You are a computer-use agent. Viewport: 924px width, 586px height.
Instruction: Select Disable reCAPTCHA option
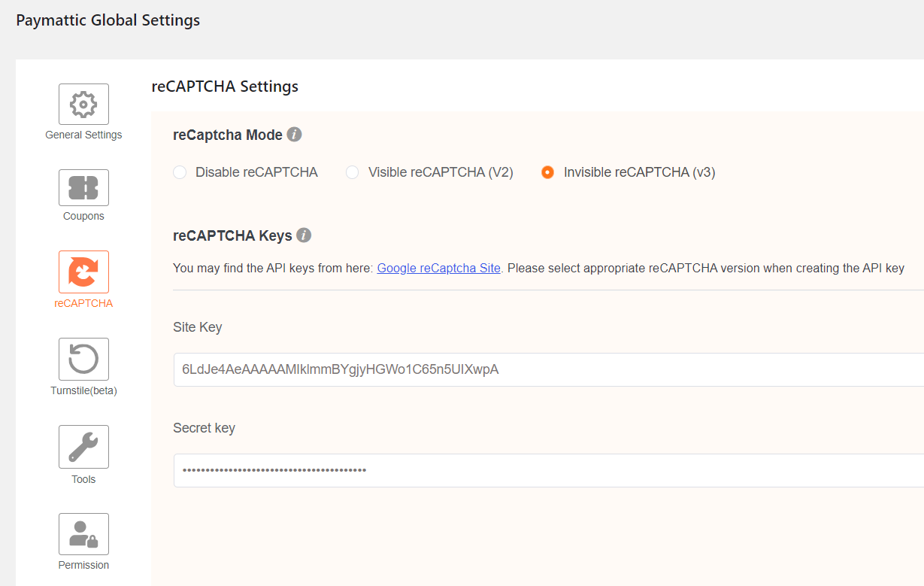180,172
